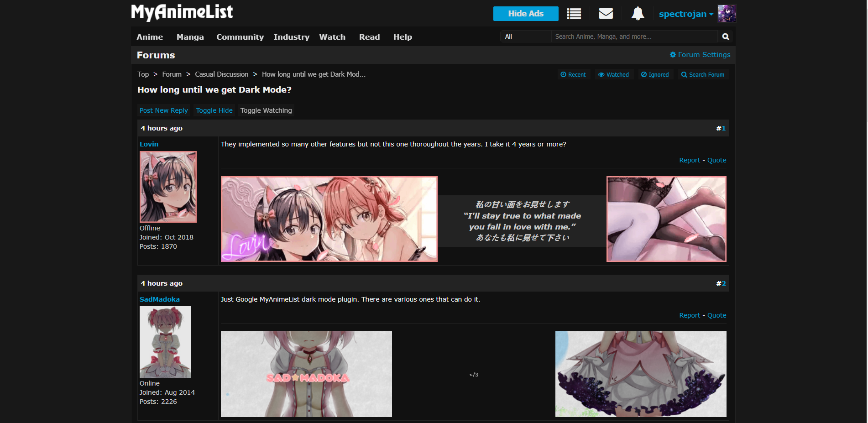Click the truncated thread title breadcrumb
Viewport: 868px width, 423px height.
click(x=314, y=74)
